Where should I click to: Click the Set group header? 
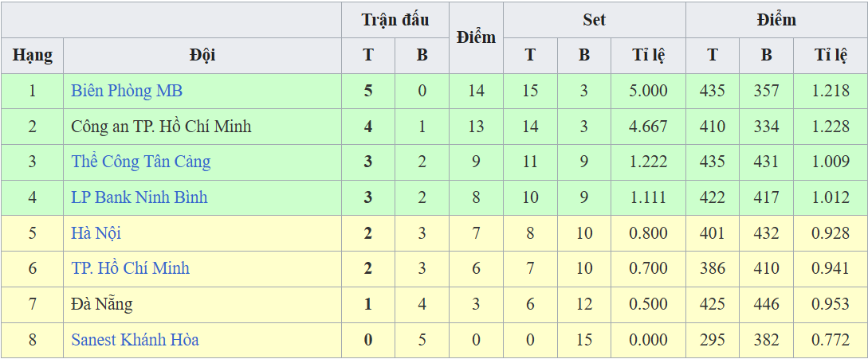[594, 20]
